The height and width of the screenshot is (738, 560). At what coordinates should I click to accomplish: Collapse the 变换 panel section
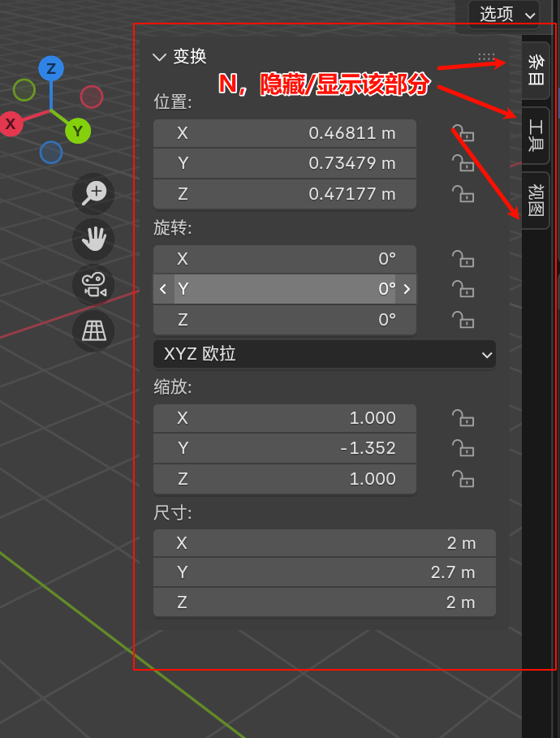[159, 57]
